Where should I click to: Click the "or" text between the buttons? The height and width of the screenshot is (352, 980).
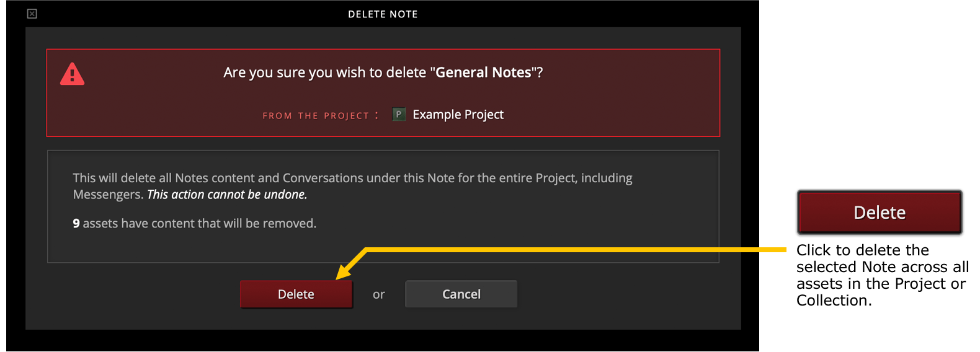pos(379,295)
